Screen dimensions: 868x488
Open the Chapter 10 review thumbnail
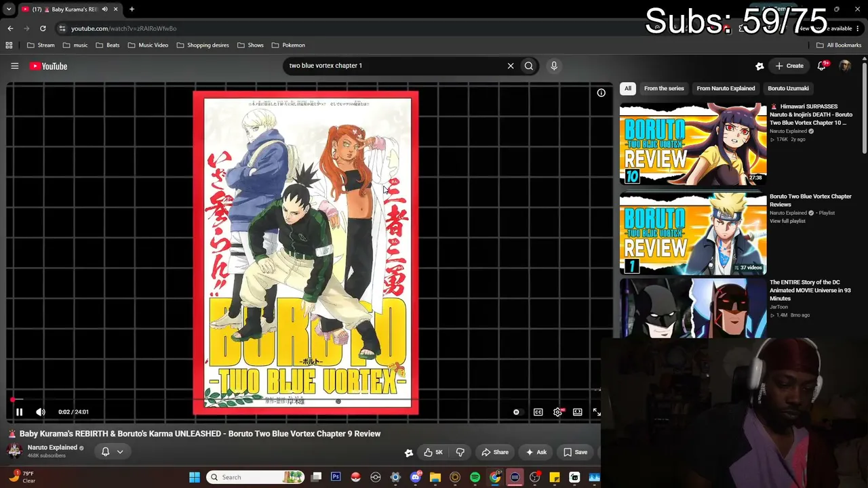click(693, 144)
